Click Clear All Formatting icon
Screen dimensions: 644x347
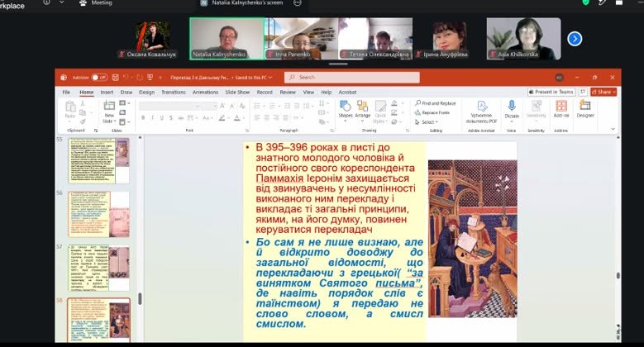pos(242,107)
